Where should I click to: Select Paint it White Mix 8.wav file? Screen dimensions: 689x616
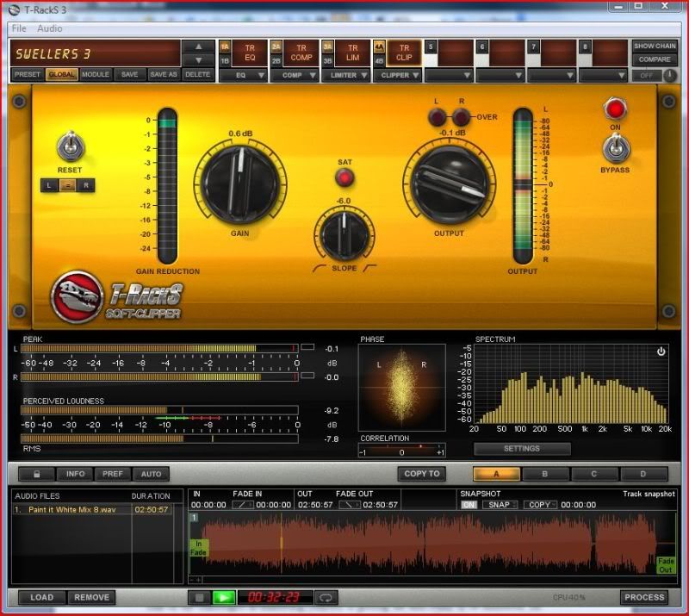92,509
